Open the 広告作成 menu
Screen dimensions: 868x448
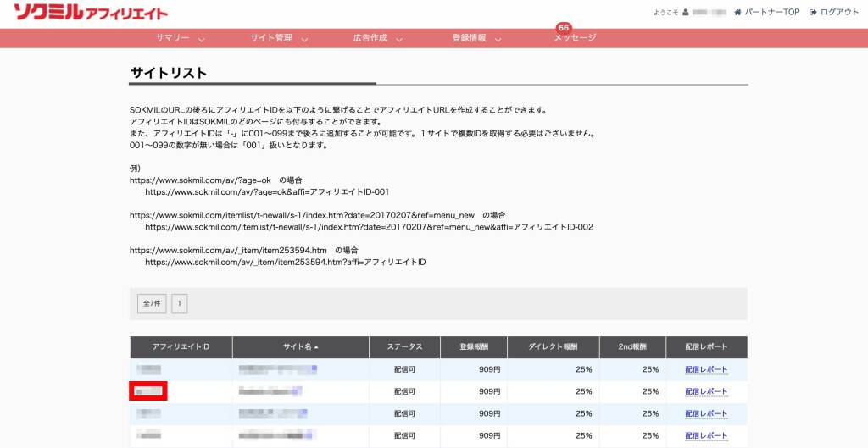coord(370,37)
